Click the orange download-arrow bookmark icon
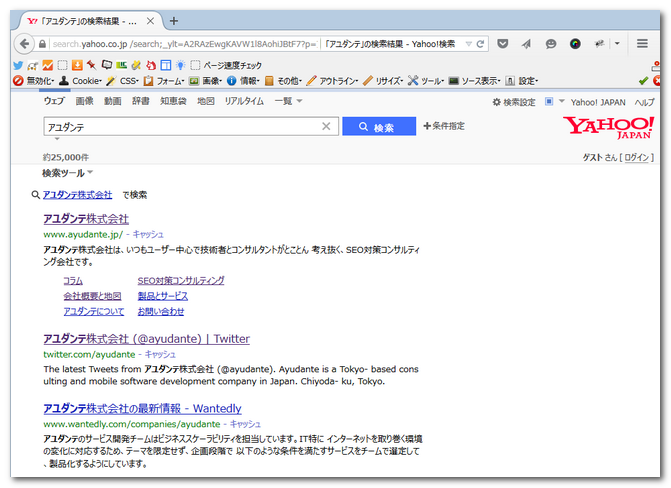The image size is (671, 488). click(x=77, y=65)
